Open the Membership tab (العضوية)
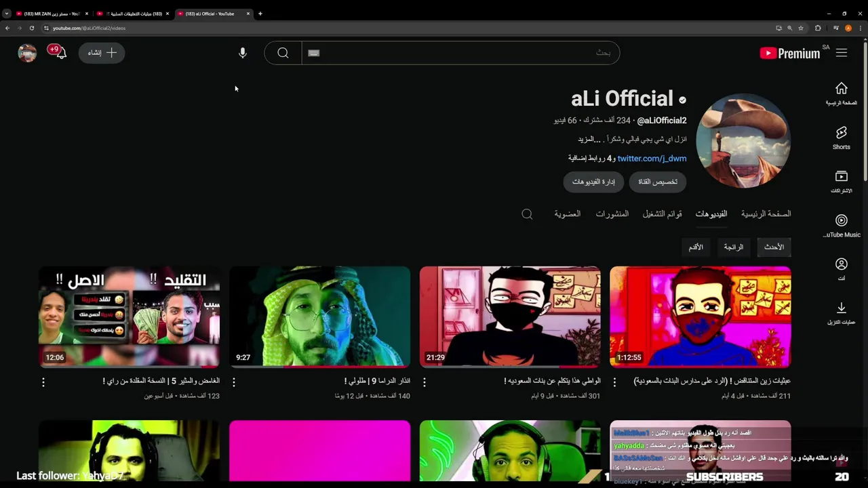Image resolution: width=868 pixels, height=488 pixels. [568, 214]
